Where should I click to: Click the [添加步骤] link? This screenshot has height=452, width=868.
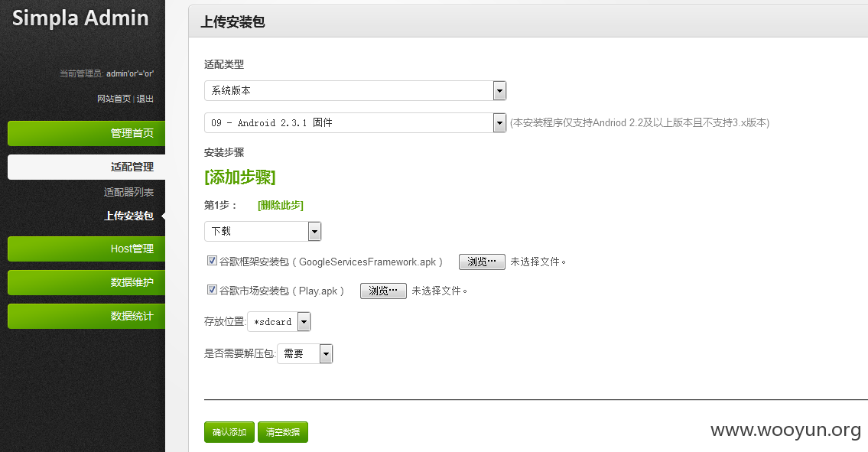(x=239, y=177)
